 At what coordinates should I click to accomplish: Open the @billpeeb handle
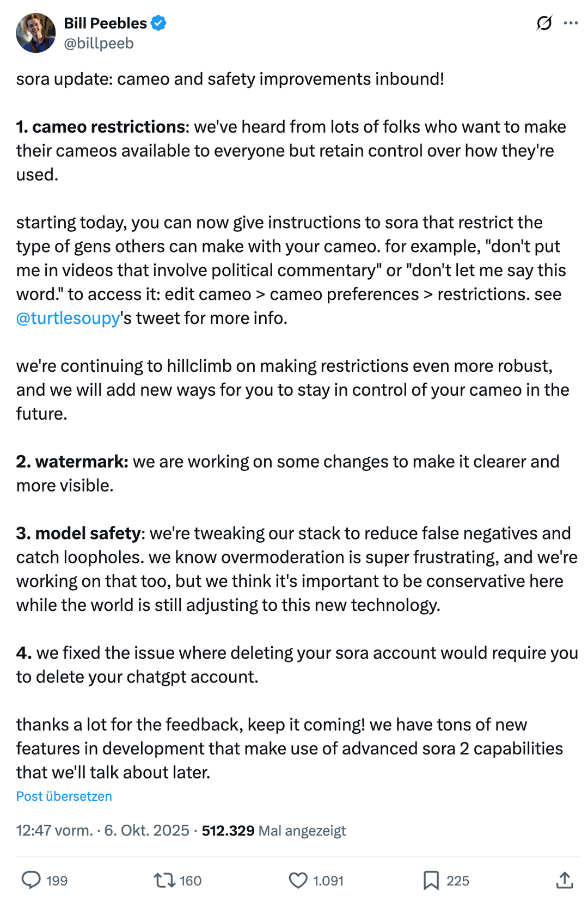[99, 43]
